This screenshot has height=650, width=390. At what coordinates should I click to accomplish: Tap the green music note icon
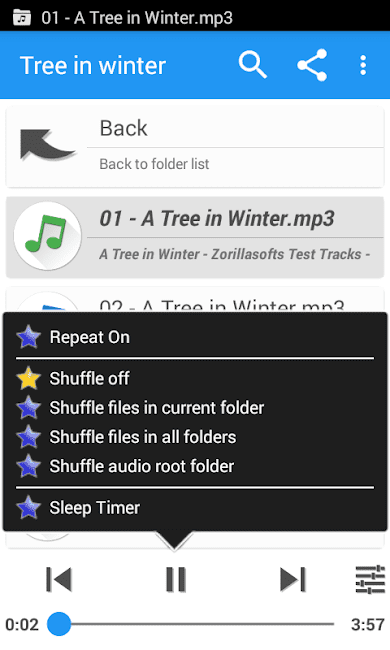[47, 236]
